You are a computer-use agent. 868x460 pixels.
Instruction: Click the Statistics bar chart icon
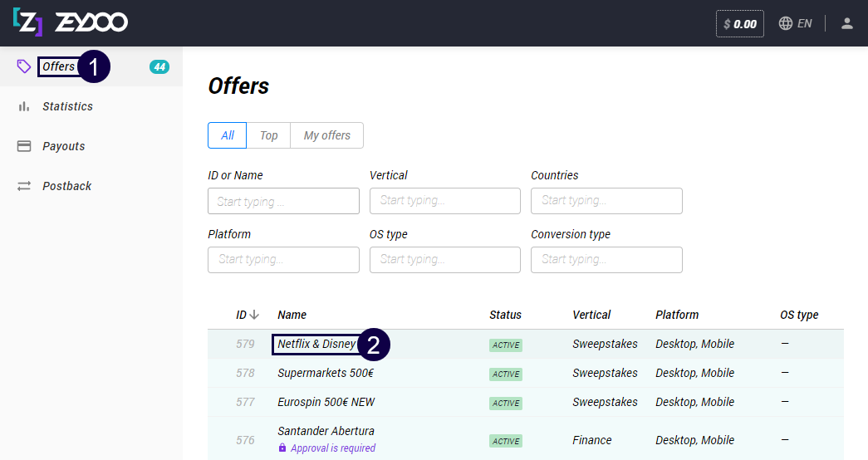(24, 106)
